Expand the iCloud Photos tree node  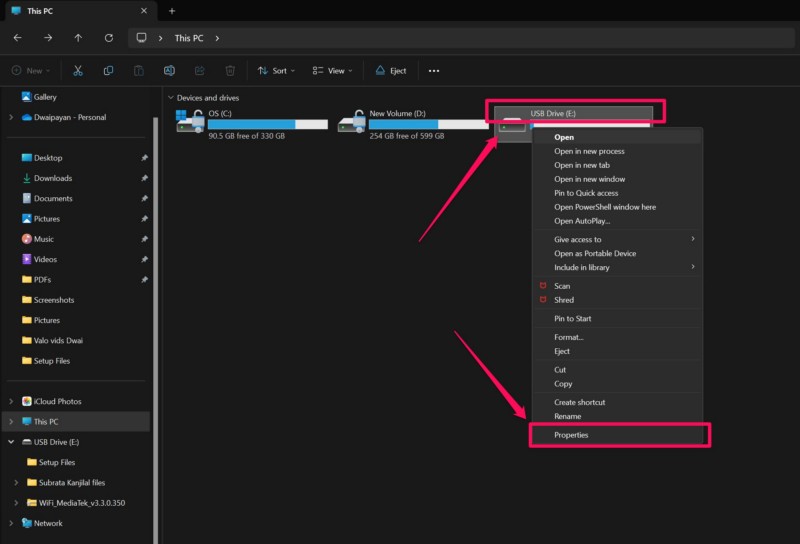(11, 401)
